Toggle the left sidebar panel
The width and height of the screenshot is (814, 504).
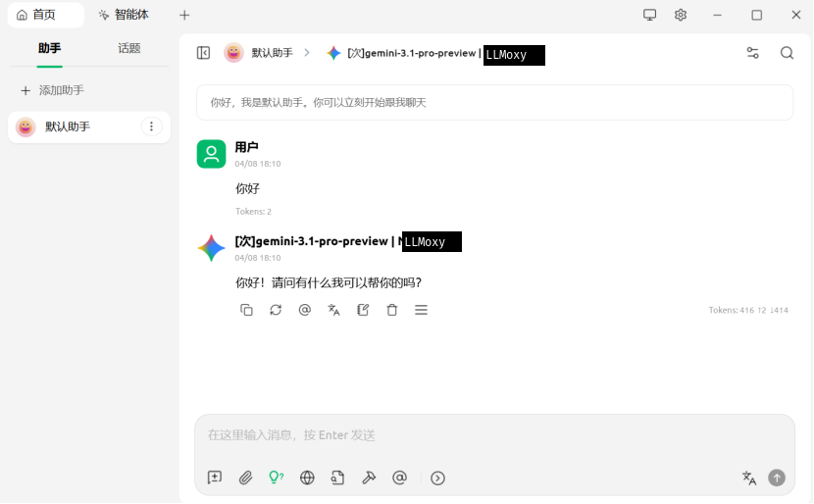click(x=204, y=53)
